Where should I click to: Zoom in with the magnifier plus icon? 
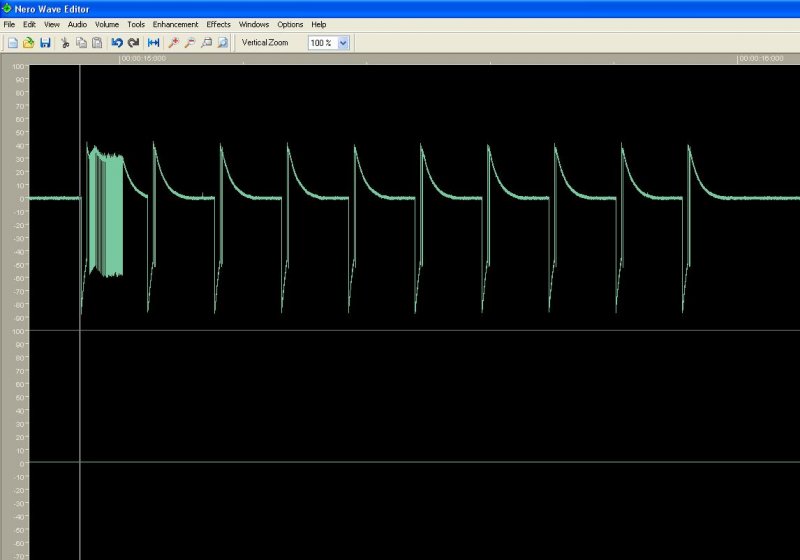(x=173, y=43)
